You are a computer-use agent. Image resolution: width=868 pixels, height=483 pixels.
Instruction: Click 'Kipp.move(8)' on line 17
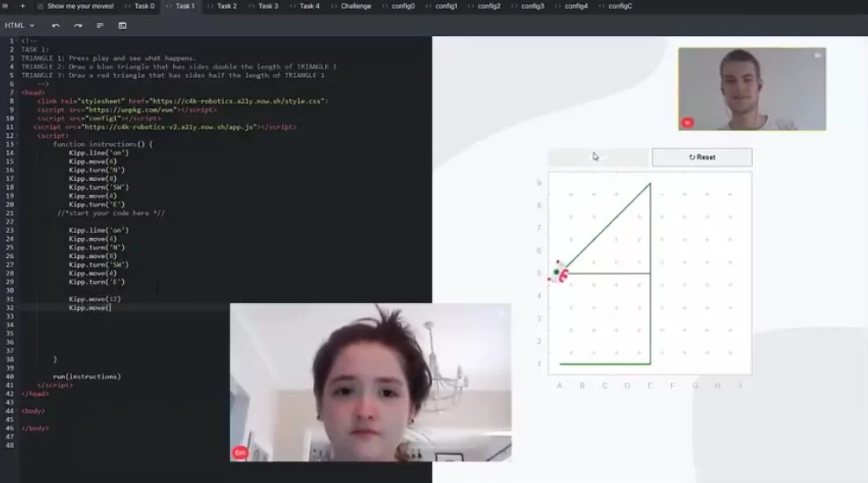click(x=92, y=178)
